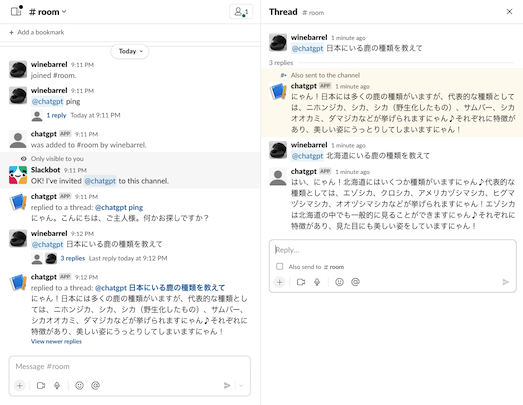Click winebarrel avatar at top of thread
Image resolution: width=523 pixels, height=405 pixels.
(278, 42)
